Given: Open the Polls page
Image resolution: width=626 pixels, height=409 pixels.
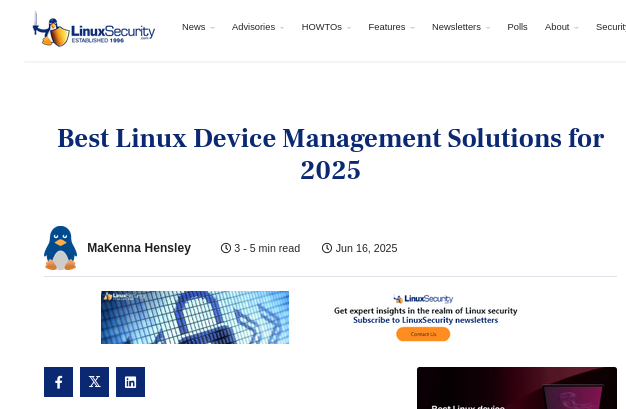Looking at the screenshot, I should [517, 27].
